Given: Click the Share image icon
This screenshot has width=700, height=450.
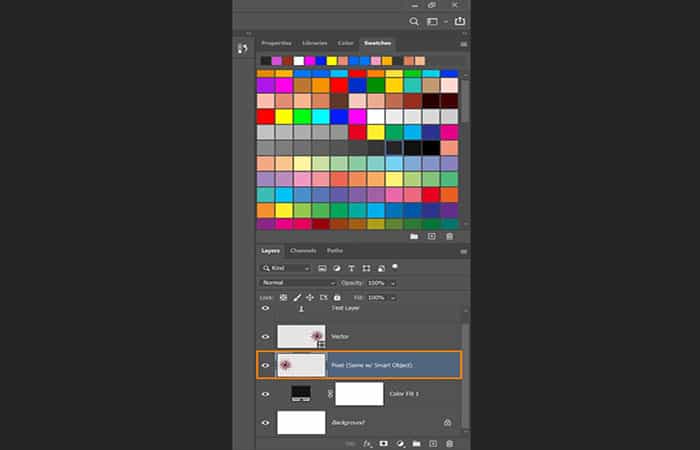Looking at the screenshot, I should (459, 21).
